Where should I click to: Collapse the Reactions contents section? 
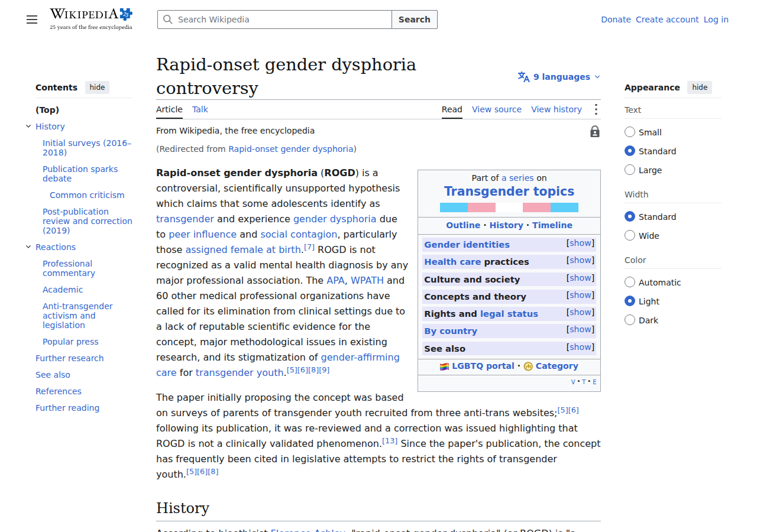tap(28, 247)
